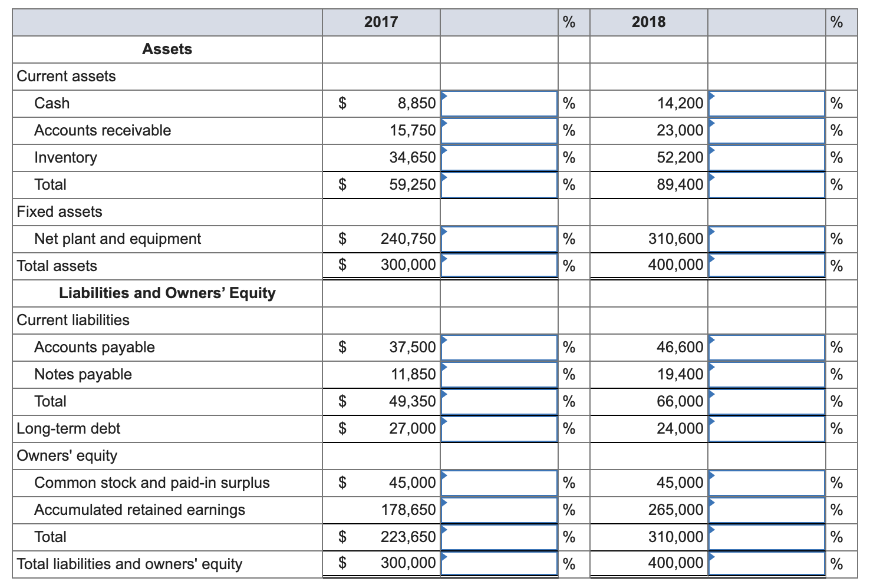Click the retained earnings value 265,000
Image resolution: width=890 pixels, height=588 pixels.
click(x=676, y=510)
